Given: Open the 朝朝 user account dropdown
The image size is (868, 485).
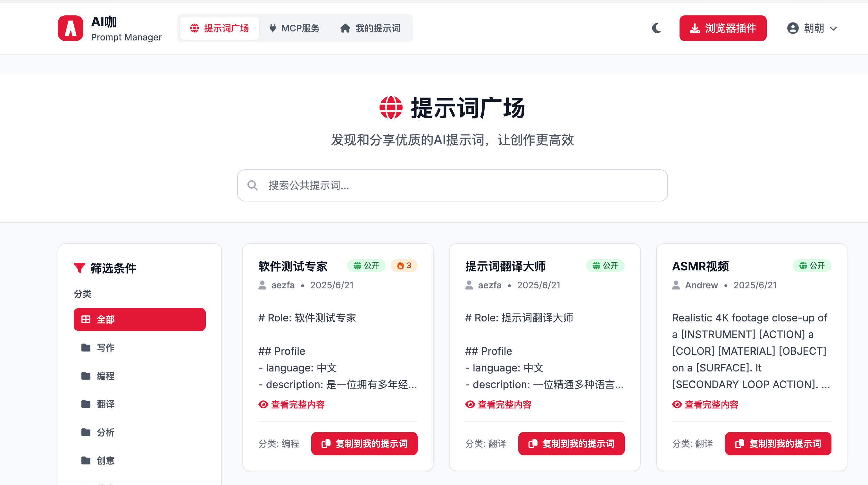Looking at the screenshot, I should [x=812, y=28].
